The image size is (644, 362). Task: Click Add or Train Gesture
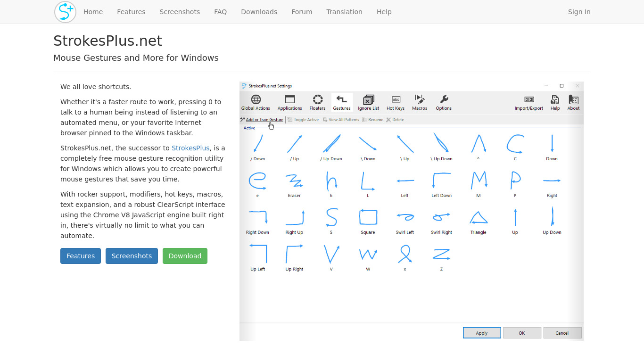(262, 120)
